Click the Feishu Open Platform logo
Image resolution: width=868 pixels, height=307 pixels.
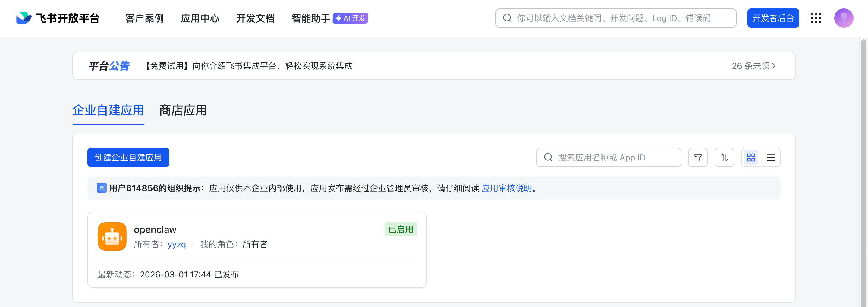(58, 18)
